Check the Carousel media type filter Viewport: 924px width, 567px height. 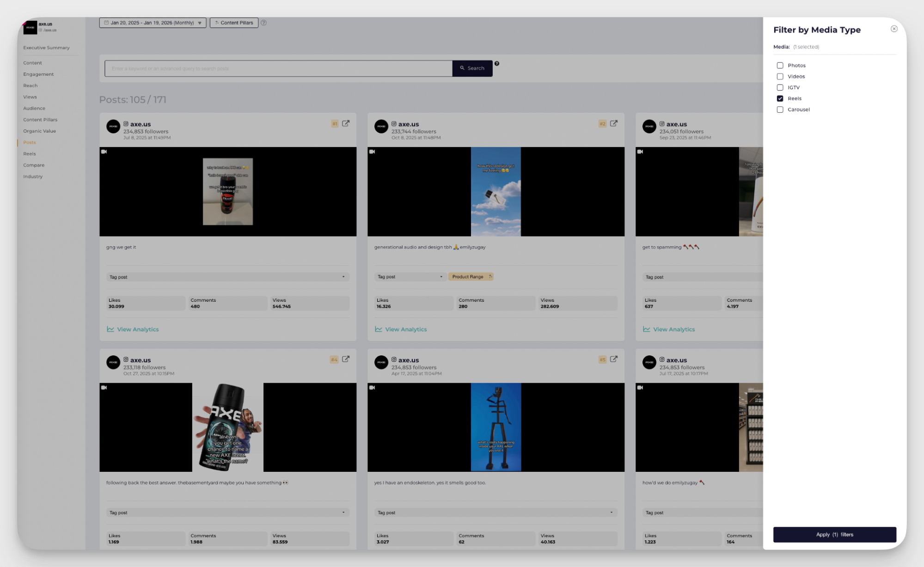(x=780, y=110)
